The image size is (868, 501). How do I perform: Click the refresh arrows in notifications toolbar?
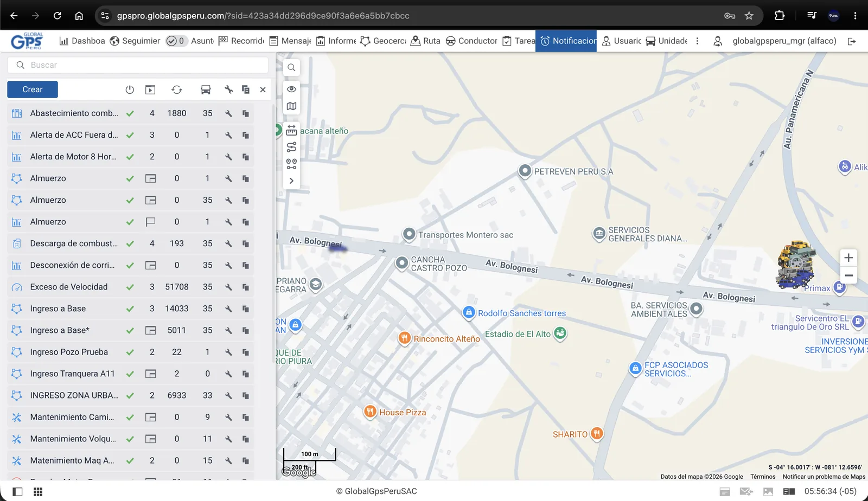177,89
